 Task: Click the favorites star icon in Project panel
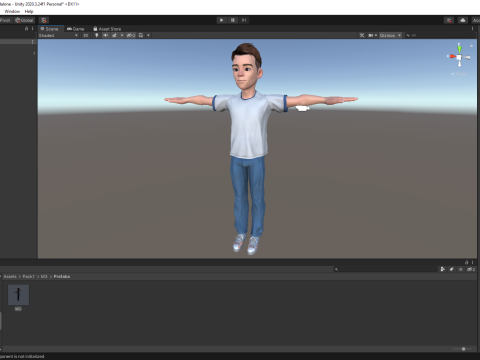click(x=461, y=269)
